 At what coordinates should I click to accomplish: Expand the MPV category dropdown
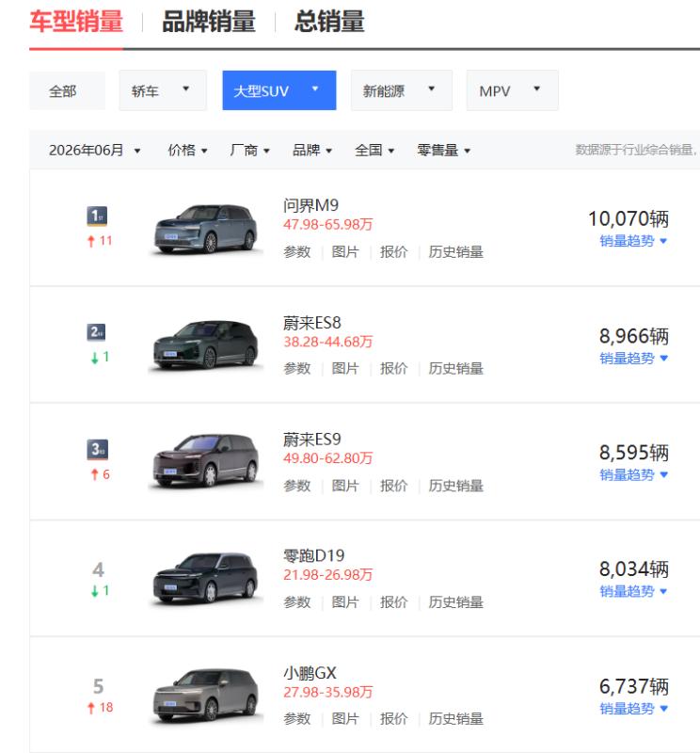[x=512, y=90]
